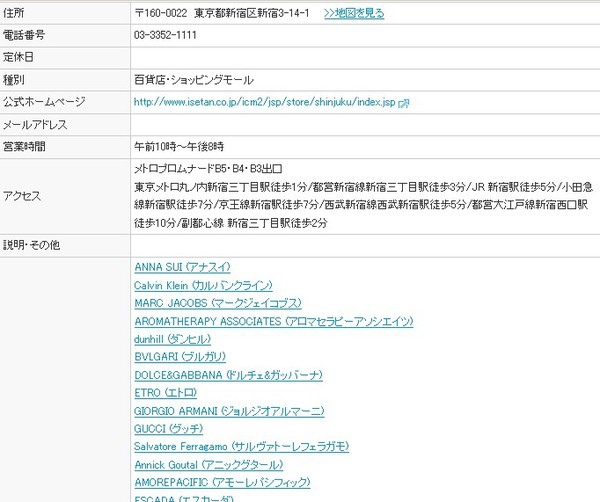
Task: Click the 説明・その他 row label
Action: tap(31, 245)
